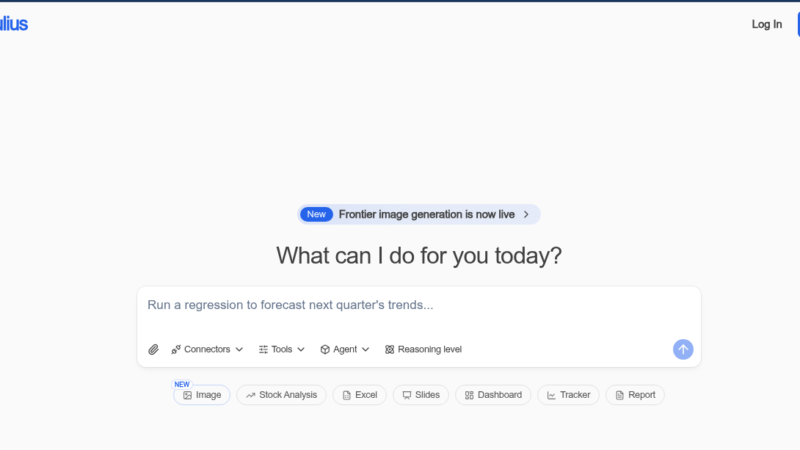
Task: Click the trend line icon on Stock Analysis
Action: click(x=251, y=395)
